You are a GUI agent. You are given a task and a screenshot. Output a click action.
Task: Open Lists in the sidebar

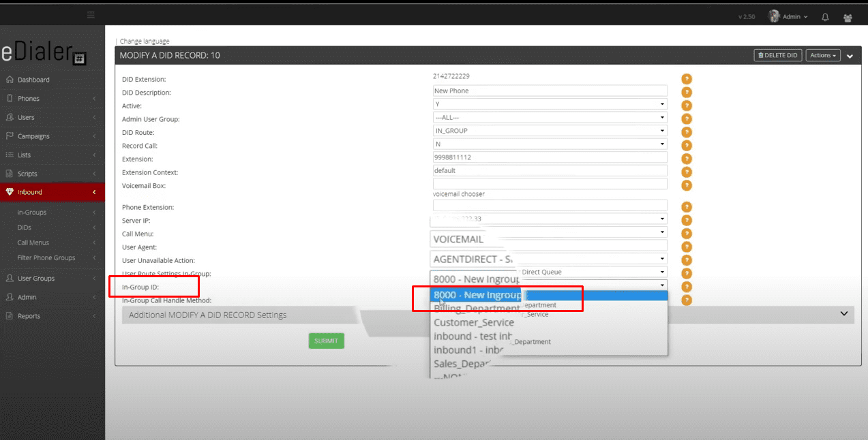point(52,155)
